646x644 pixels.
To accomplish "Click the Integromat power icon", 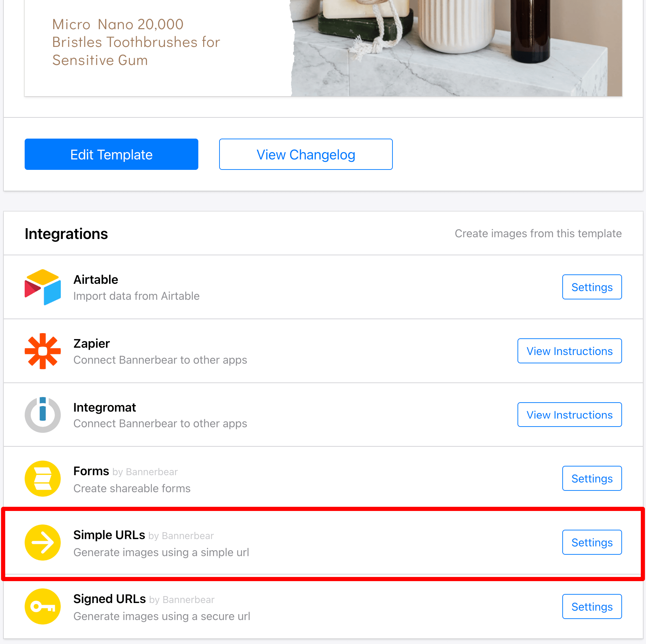I will [42, 415].
